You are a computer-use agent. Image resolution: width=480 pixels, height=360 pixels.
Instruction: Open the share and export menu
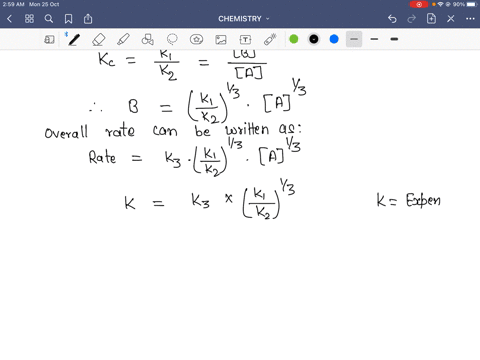[x=88, y=18]
